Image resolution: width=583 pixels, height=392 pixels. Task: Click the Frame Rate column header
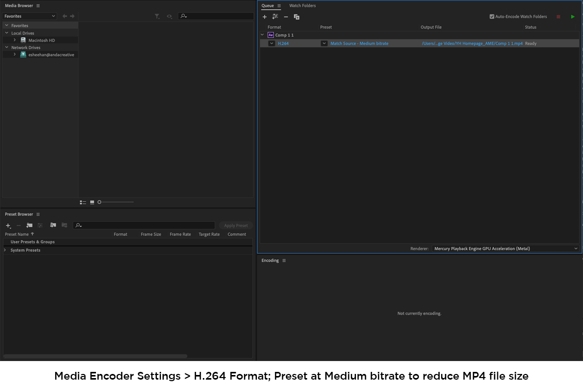coord(181,235)
